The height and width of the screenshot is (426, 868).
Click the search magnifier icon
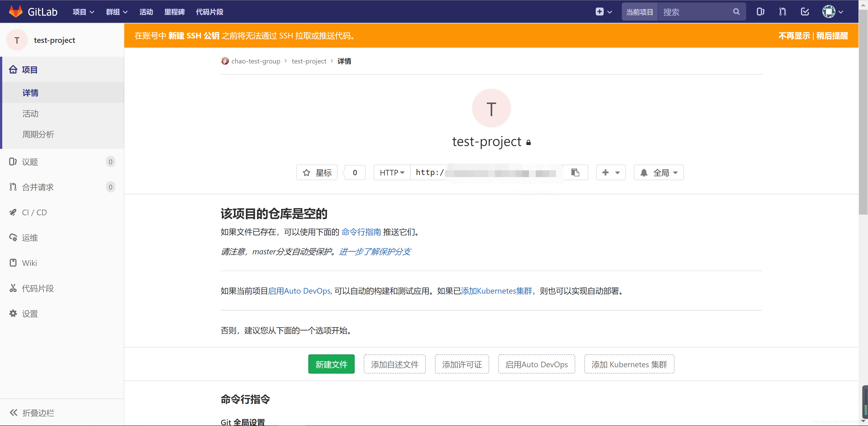(x=736, y=12)
